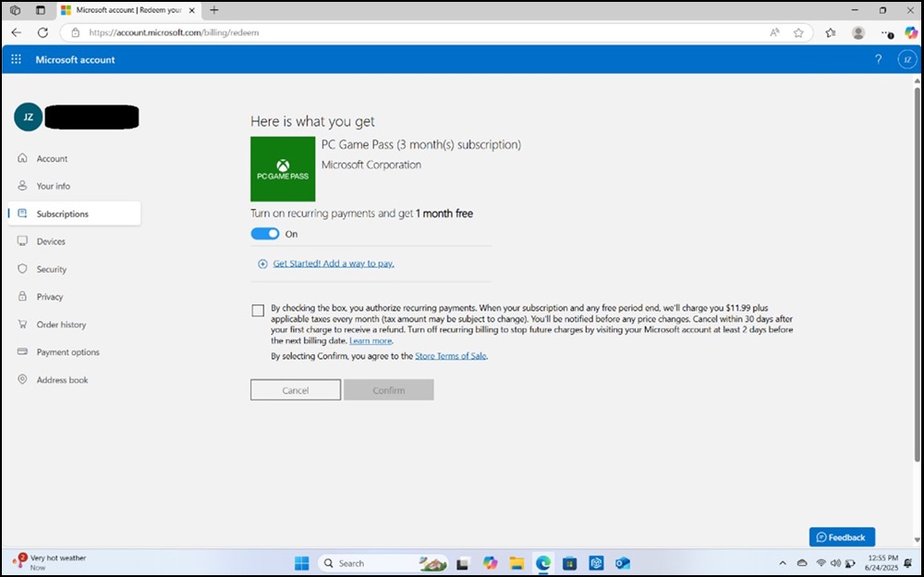Screen dimensions: 924x577
Task: Open Privacy settings from the sidebar
Action: (x=52, y=297)
